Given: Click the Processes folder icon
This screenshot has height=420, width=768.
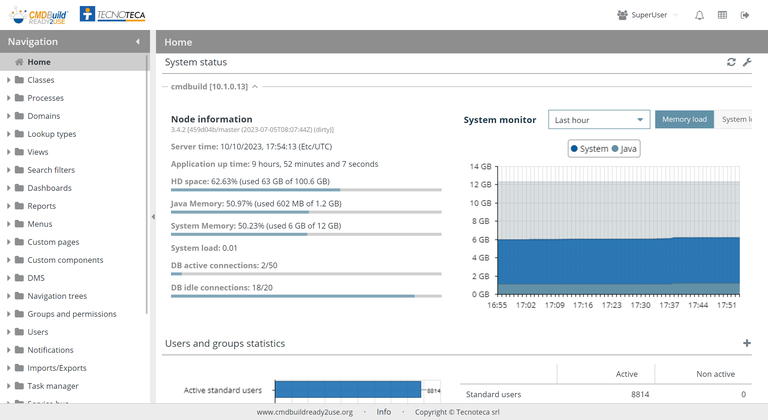Looking at the screenshot, I should (x=19, y=98).
